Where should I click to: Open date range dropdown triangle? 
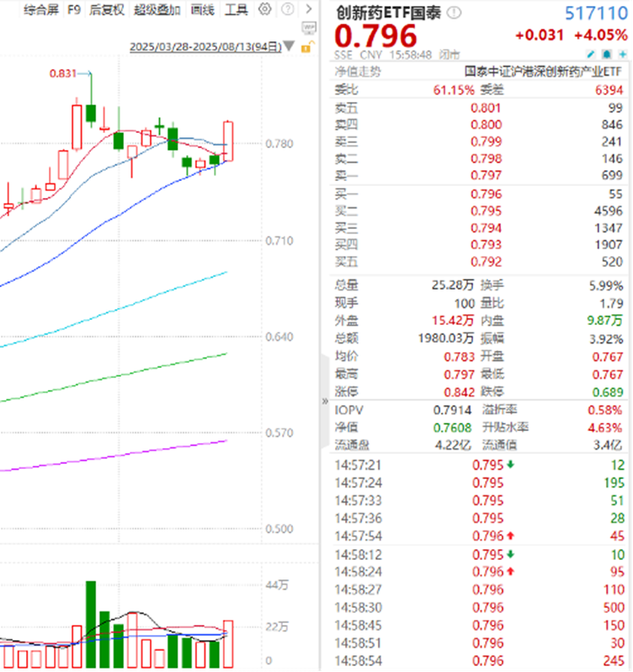tap(290, 47)
